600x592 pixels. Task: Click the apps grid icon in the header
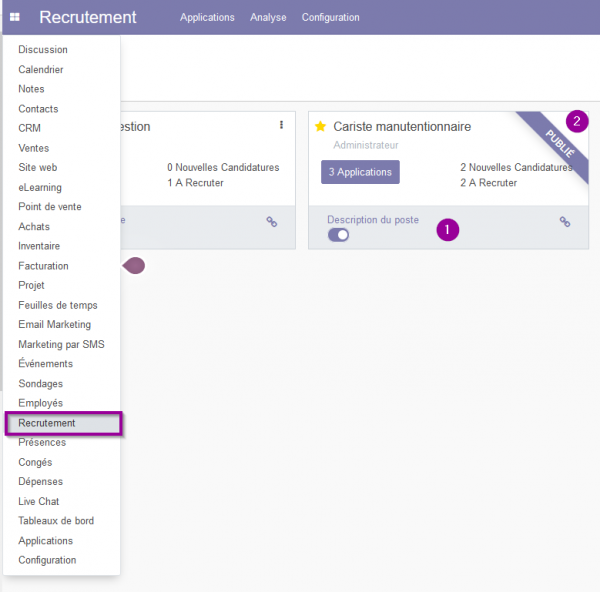15,17
